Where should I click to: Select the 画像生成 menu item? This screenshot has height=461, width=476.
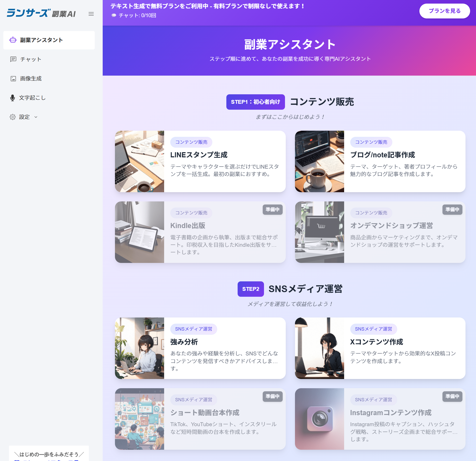tap(31, 79)
